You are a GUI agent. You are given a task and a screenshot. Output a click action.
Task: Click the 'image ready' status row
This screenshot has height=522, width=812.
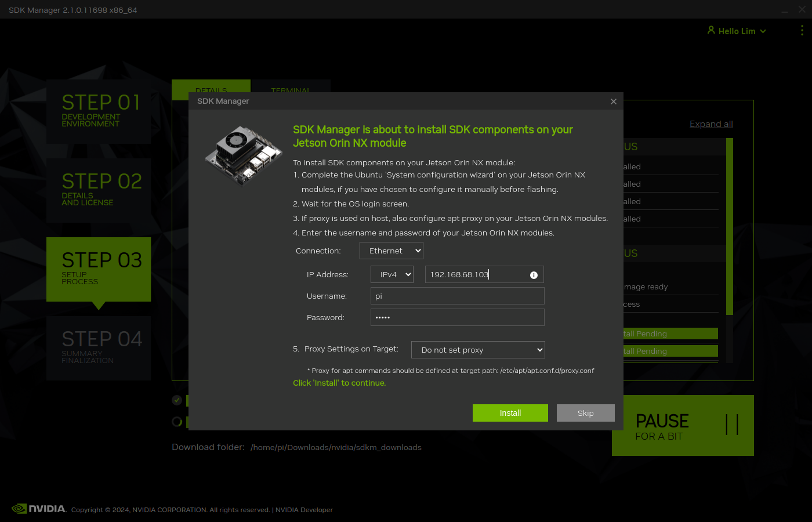pyautogui.click(x=670, y=287)
